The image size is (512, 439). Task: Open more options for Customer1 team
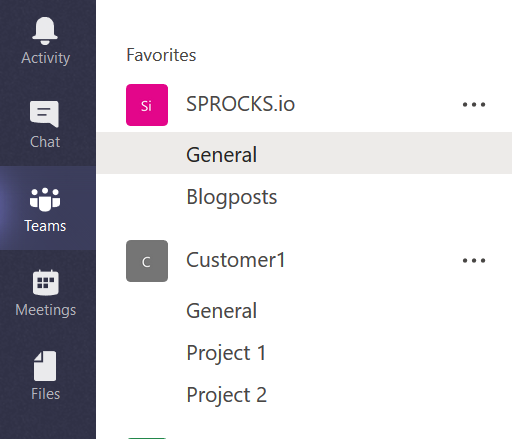(x=474, y=261)
